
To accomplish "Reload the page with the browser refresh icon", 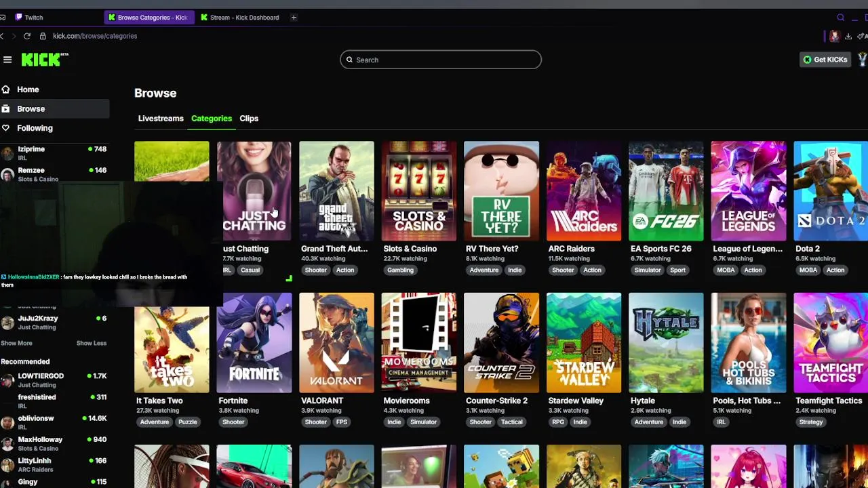I will [x=27, y=36].
